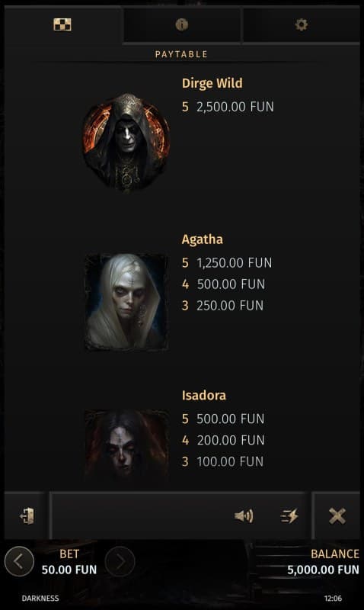Increase bet with the right arrow

click(x=120, y=561)
